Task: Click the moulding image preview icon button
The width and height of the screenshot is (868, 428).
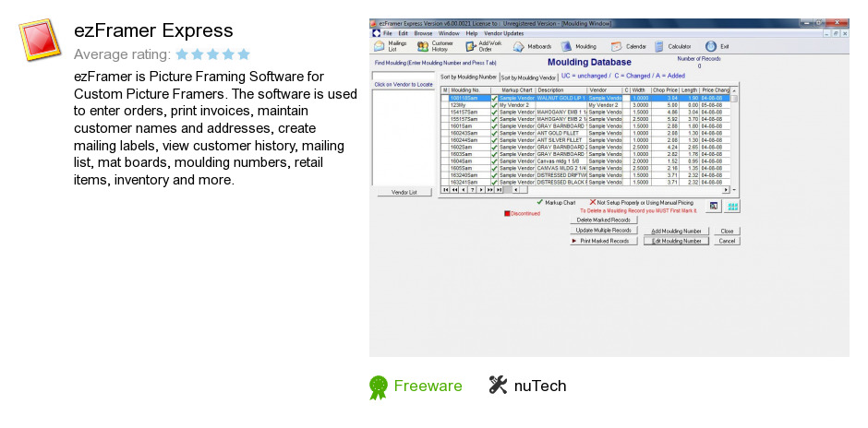Action: tap(714, 207)
